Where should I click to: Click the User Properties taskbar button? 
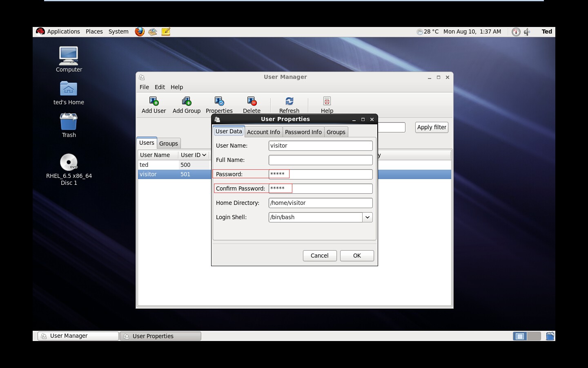tap(160, 336)
